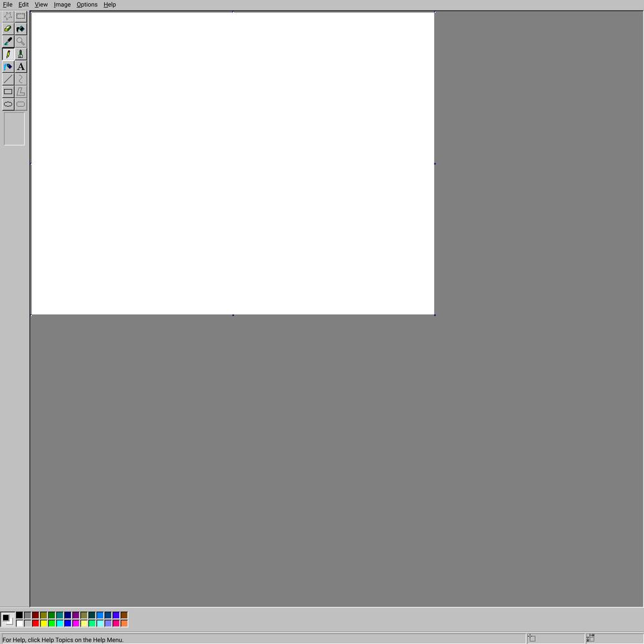Click on the white drawing canvas

pos(233,164)
